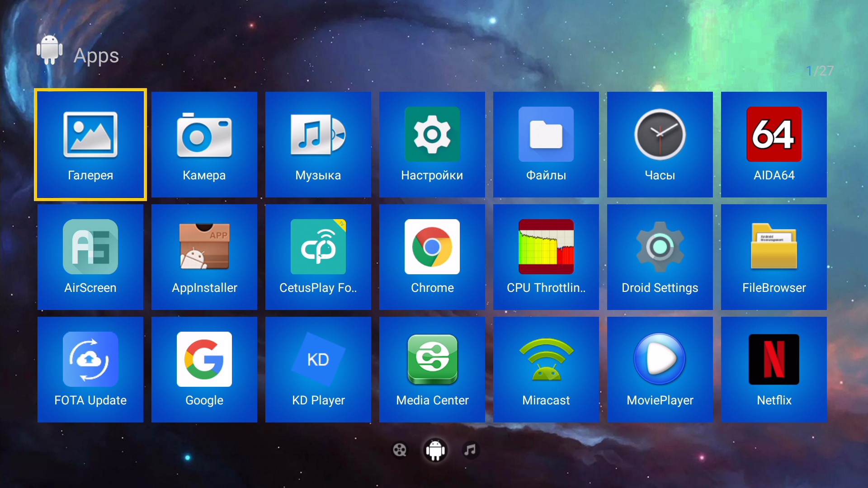Open the Chrome browser
The width and height of the screenshot is (868, 488).
pos(432,257)
